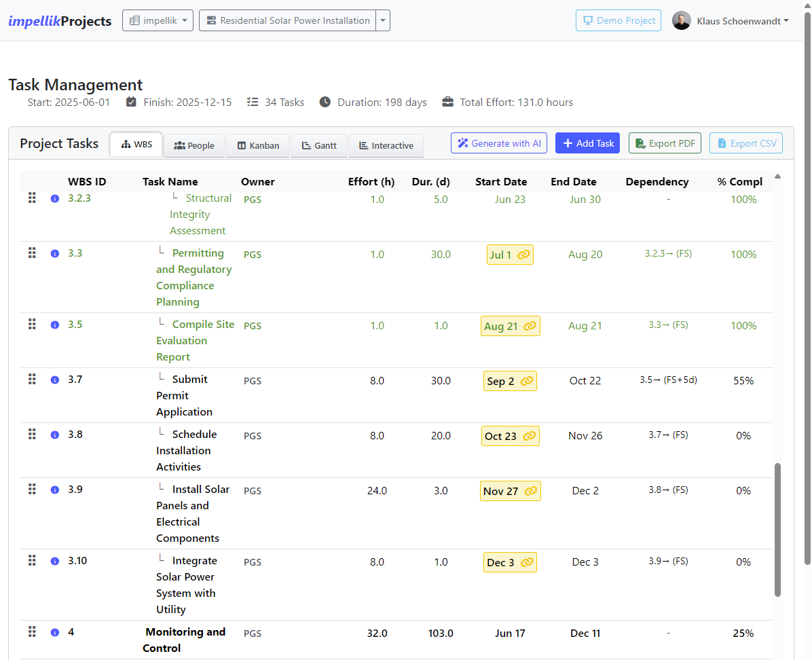Open info icon for task 3.9
The height and width of the screenshot is (660, 812).
click(x=55, y=490)
